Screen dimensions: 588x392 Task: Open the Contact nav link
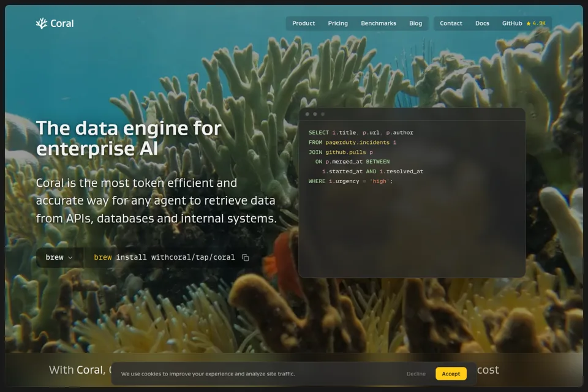[x=451, y=23]
